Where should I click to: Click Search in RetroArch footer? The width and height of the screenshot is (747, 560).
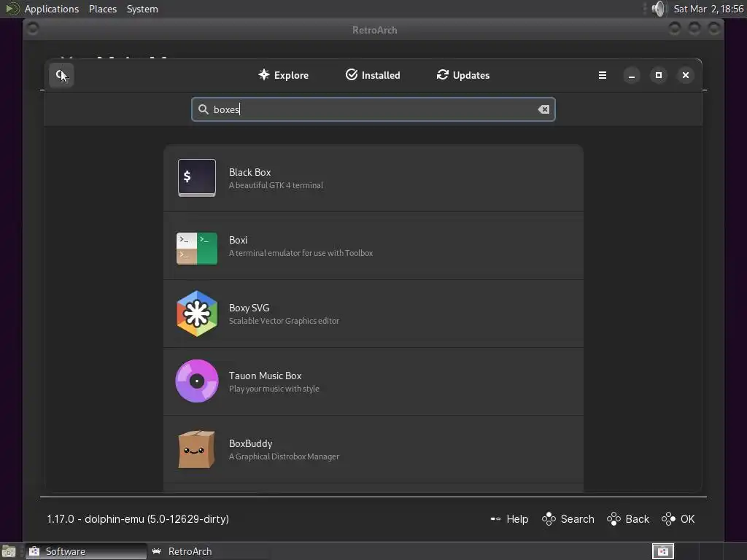[568, 519]
